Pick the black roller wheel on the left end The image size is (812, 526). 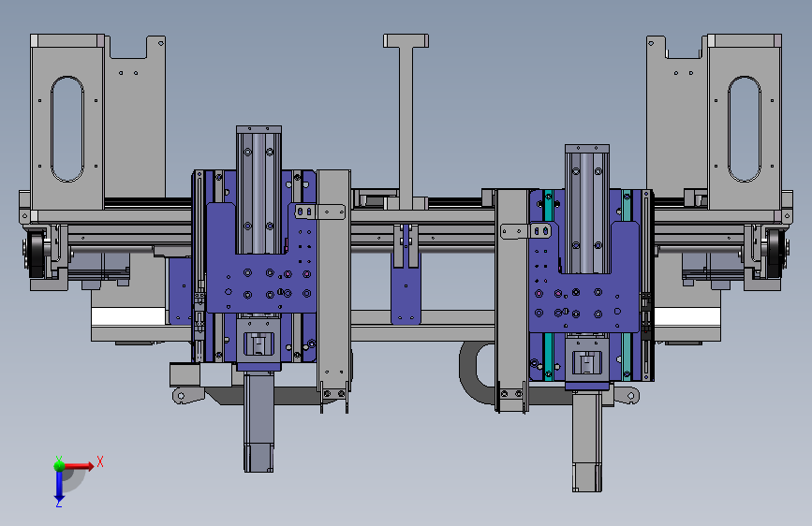(x=37, y=254)
